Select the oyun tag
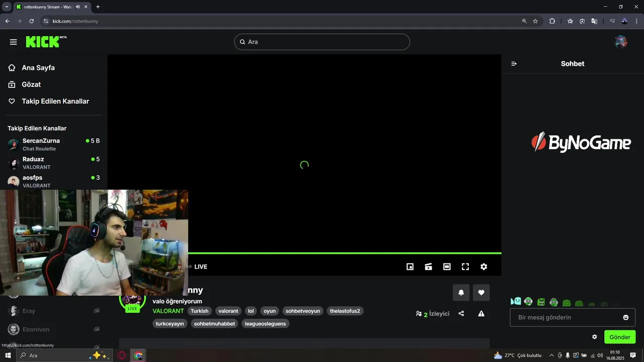This screenshot has width=644, height=362. [x=270, y=311]
